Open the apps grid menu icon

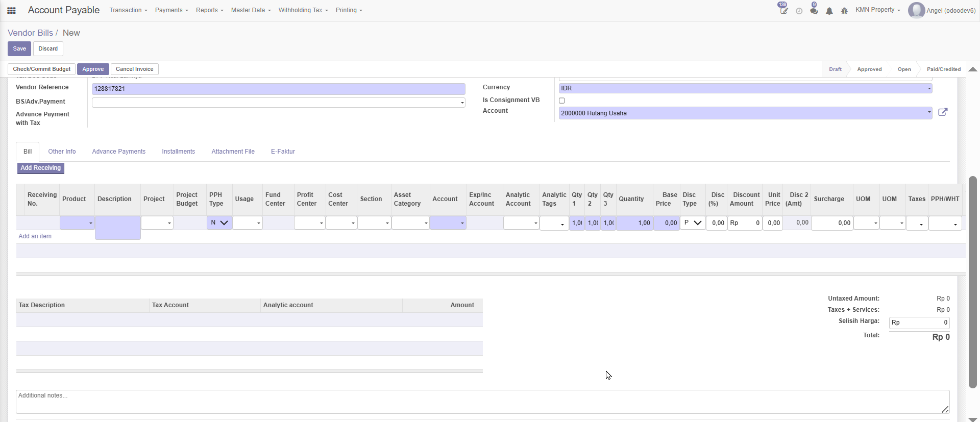11,10
